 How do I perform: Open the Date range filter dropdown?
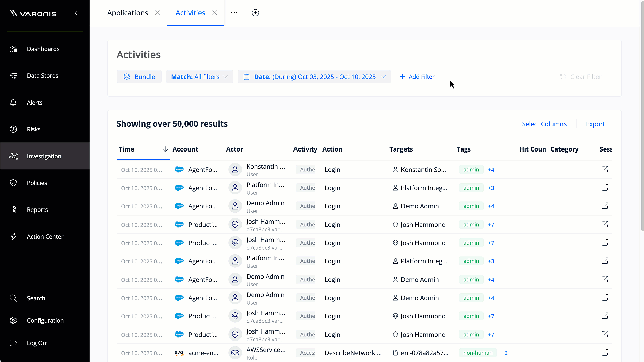pos(314,77)
